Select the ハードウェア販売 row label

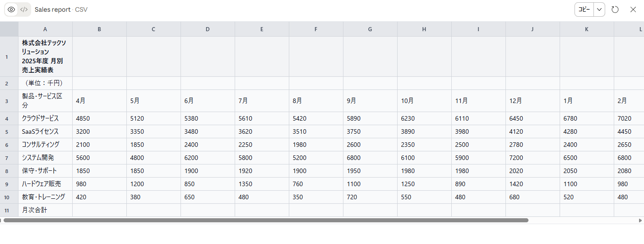coord(45,184)
